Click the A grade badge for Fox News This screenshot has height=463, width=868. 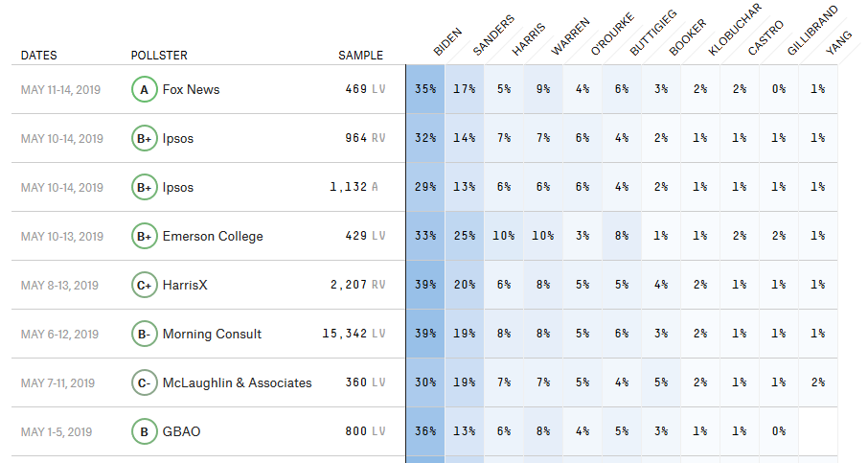click(x=144, y=90)
